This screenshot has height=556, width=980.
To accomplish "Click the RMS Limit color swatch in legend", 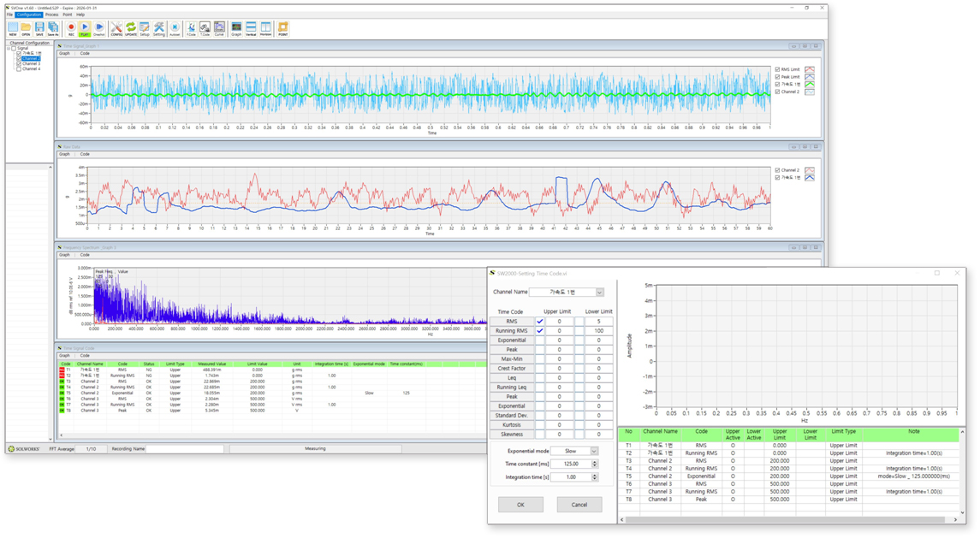I will click(x=809, y=69).
